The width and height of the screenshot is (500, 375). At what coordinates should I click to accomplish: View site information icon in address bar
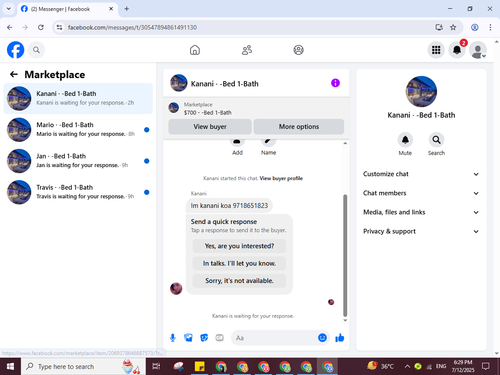tap(59, 27)
